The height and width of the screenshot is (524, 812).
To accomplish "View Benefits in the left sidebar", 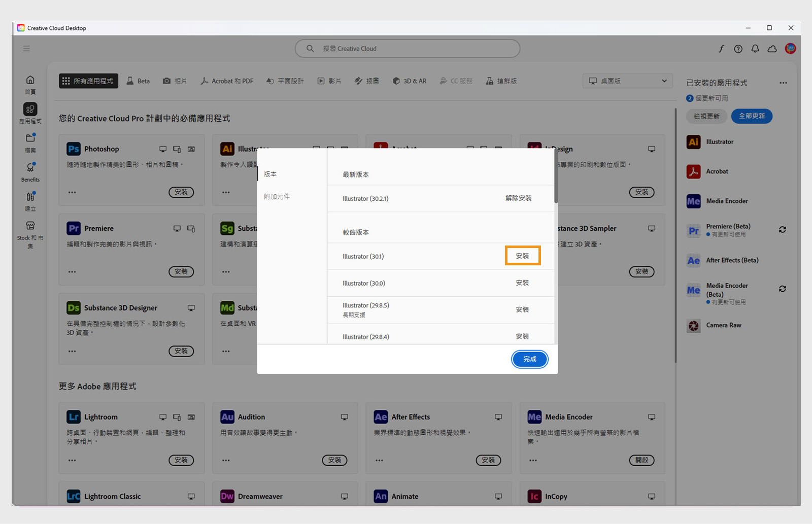I will pos(30,171).
